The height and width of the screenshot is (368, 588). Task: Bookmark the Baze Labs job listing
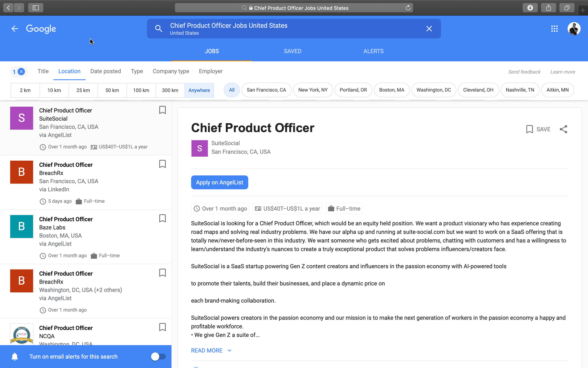[x=162, y=218]
